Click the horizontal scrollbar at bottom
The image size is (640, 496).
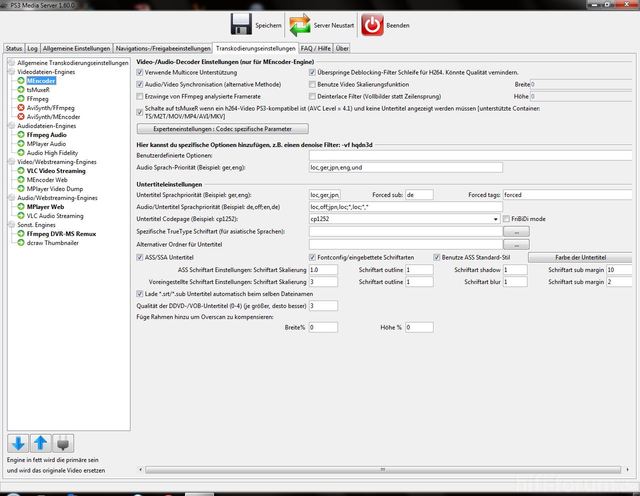382,469
